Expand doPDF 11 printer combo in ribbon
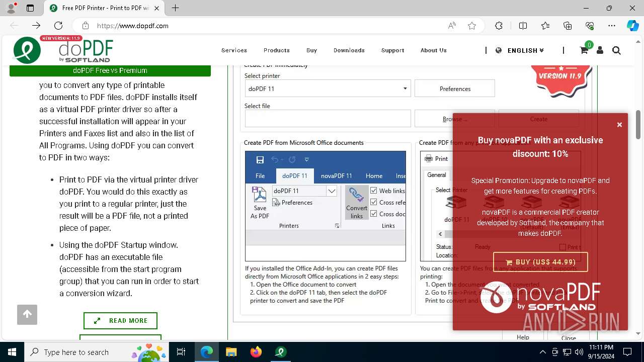The image size is (644, 362). point(332,191)
